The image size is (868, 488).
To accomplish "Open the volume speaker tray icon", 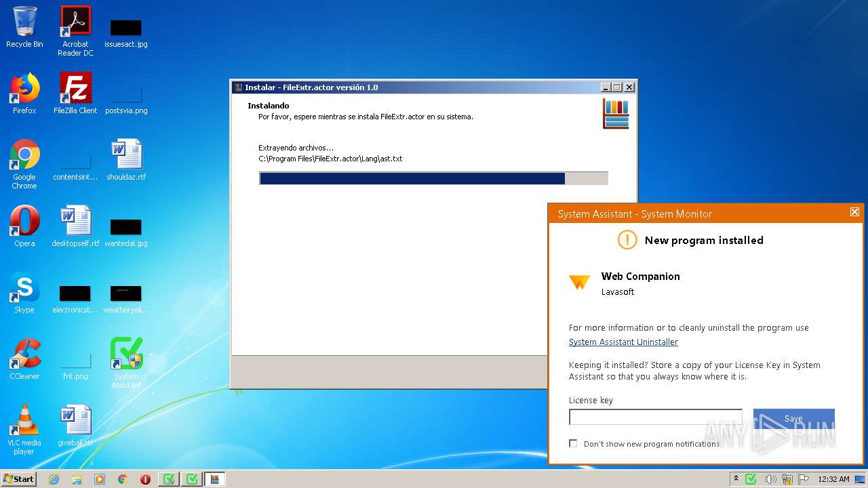I will pyautogui.click(x=770, y=479).
